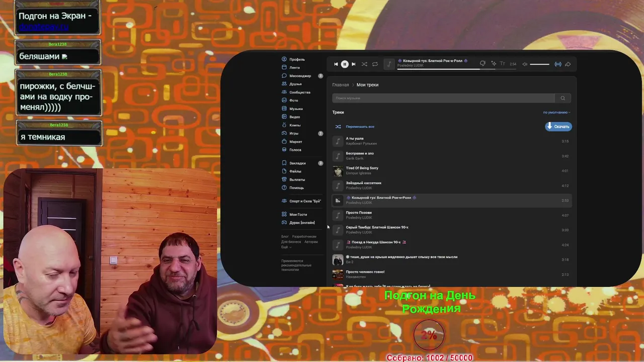This screenshot has width=644, height=362.
Task: Click the Карбонат Рулькин artist link
Action: 361,144
